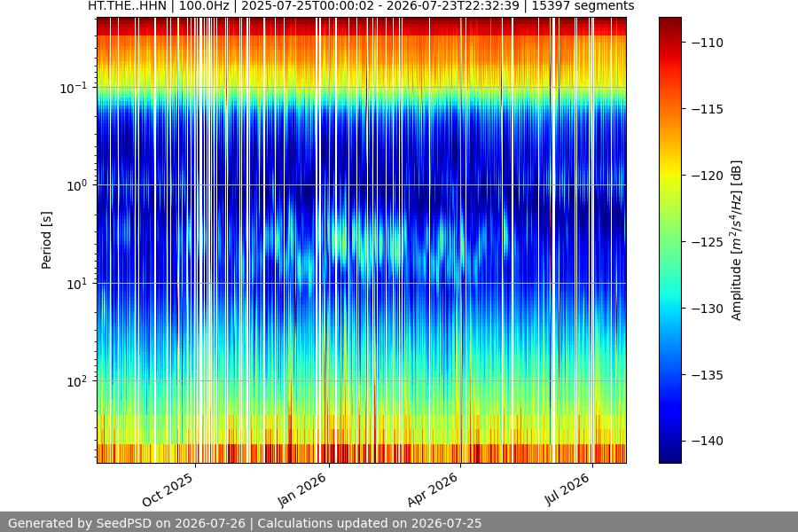The image size is (798, 532).
Task: Click the −110 colorbar tick label
Action: (707, 43)
